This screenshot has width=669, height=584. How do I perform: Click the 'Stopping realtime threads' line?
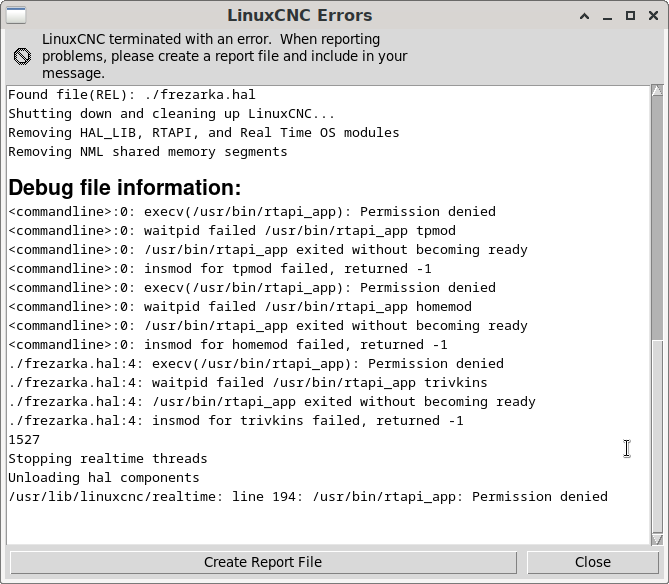click(108, 459)
